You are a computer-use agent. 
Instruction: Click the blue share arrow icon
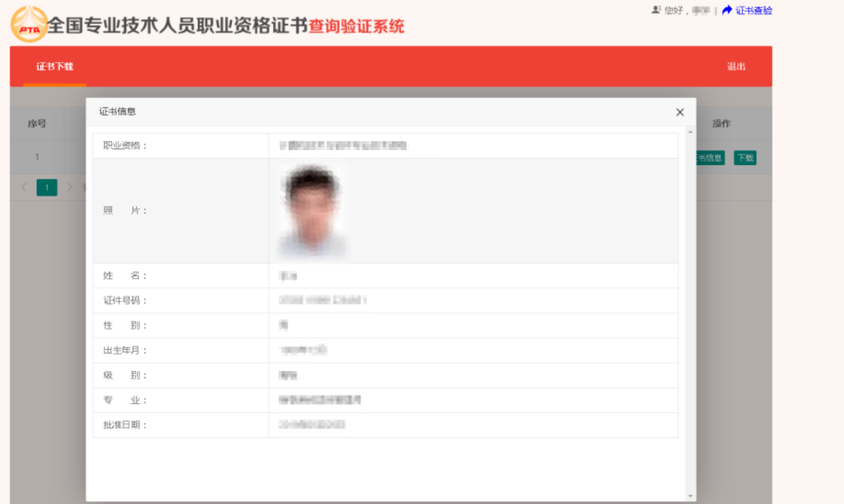(727, 10)
